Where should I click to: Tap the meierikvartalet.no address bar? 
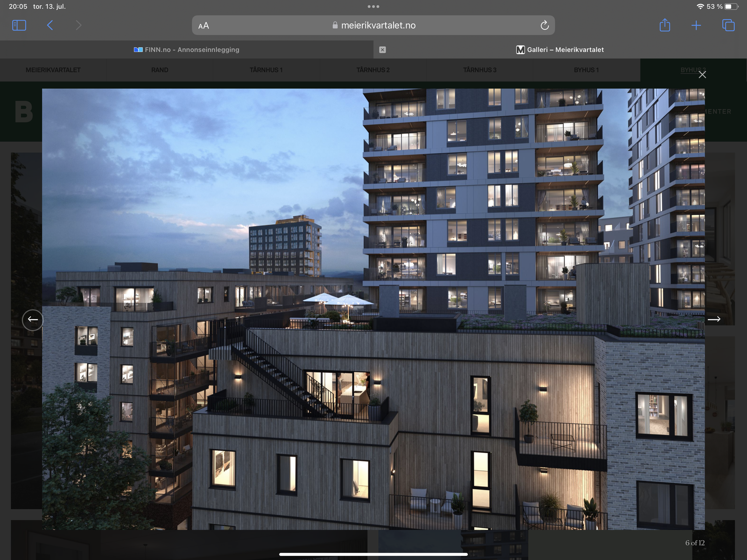[373, 25]
